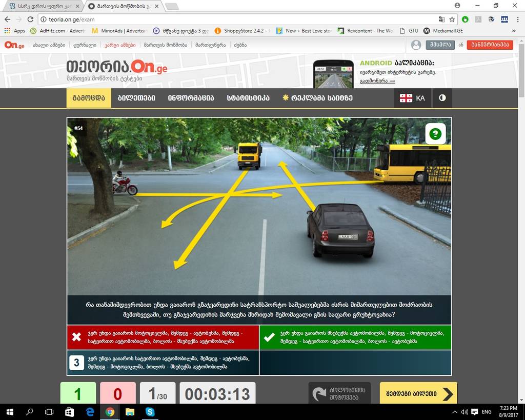The height and width of the screenshot is (420, 525).
Task: Open the Microsoft Store taskbar icon
Action: coord(69,412)
